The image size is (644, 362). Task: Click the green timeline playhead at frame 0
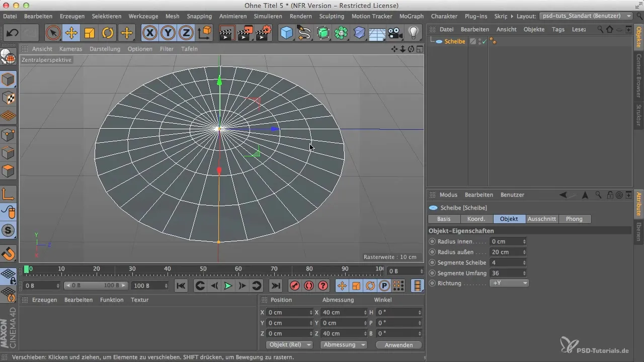pos(27,269)
